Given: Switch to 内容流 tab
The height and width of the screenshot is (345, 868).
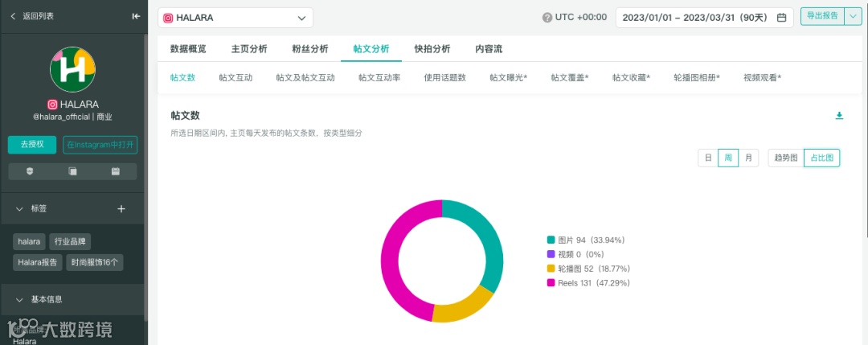Looking at the screenshot, I should (489, 49).
